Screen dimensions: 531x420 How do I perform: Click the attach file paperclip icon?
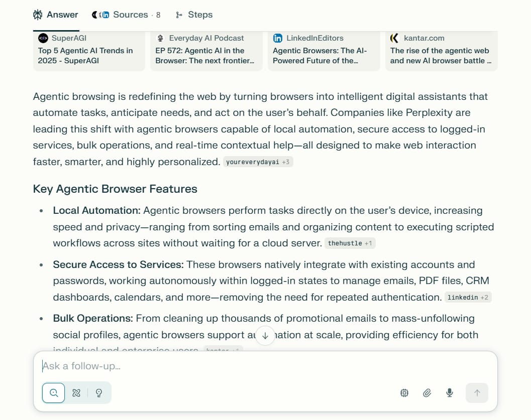pos(427,393)
